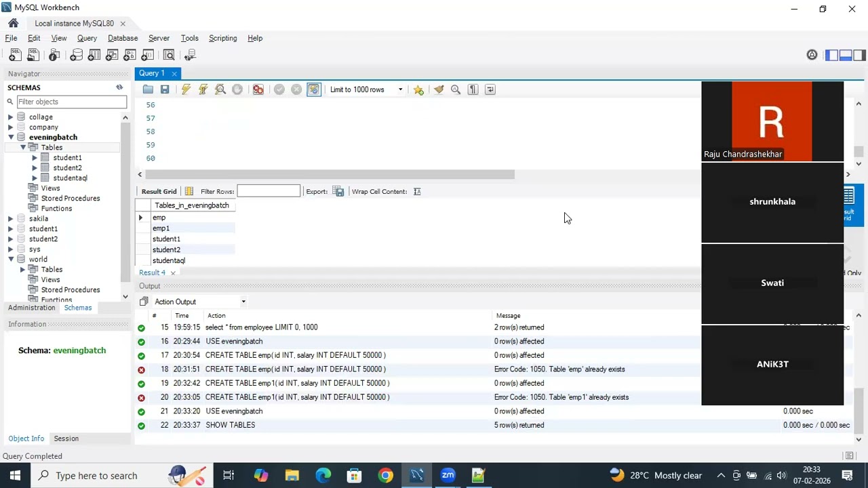Screen dimensions: 868x488
Task: Select student2 table in the eveningbatch tree
Action: pos(67,168)
